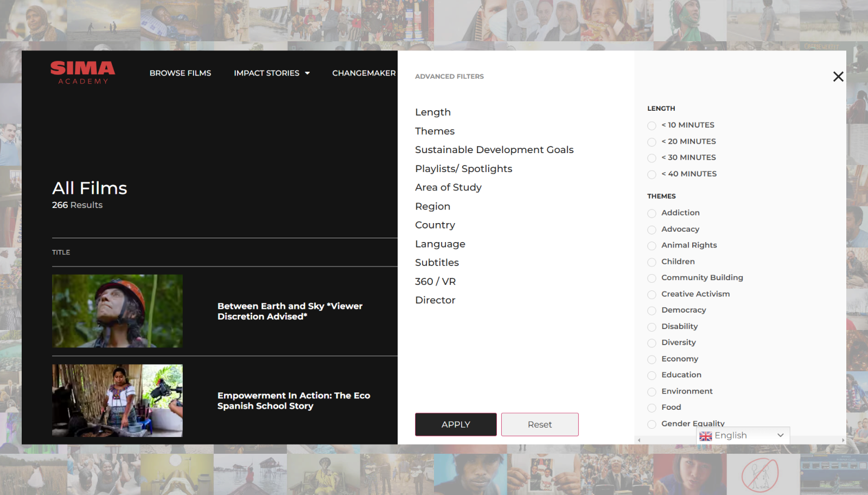Open Eco Spanish School Story thumbnail
868x495 pixels.
click(117, 401)
